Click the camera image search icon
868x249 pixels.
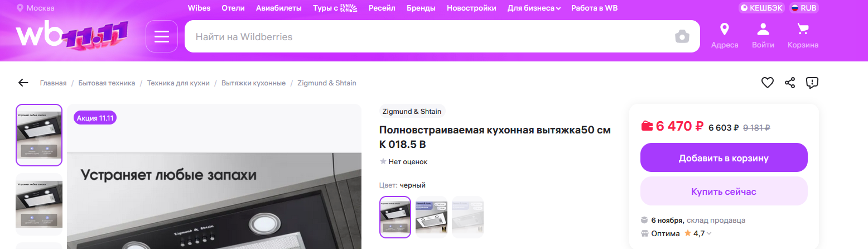pos(682,37)
